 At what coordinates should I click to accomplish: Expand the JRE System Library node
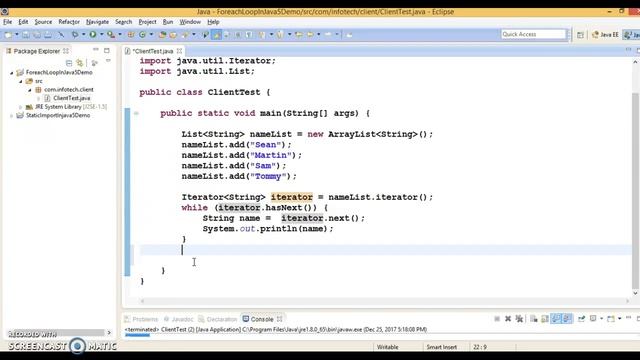point(21,107)
